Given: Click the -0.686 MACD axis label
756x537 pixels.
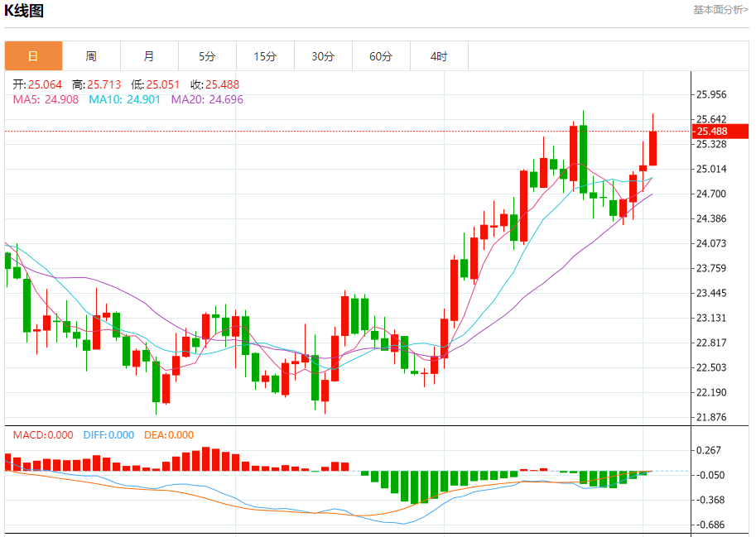Looking at the screenshot, I should 710,525.
